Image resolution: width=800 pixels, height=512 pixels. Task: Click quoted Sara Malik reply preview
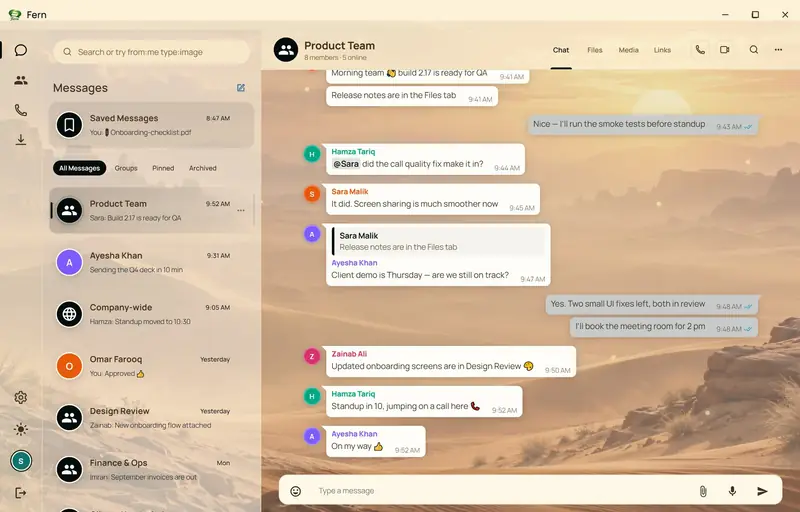coord(438,241)
